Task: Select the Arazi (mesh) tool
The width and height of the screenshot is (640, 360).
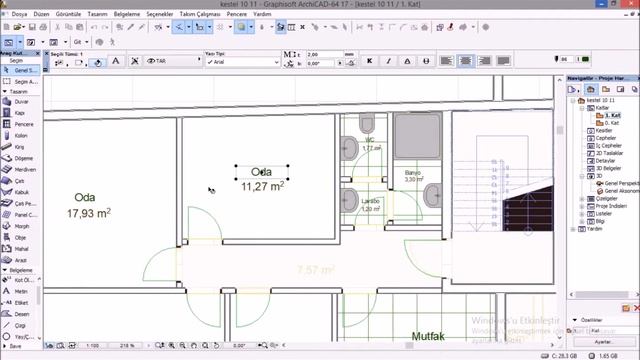Action: (20, 260)
